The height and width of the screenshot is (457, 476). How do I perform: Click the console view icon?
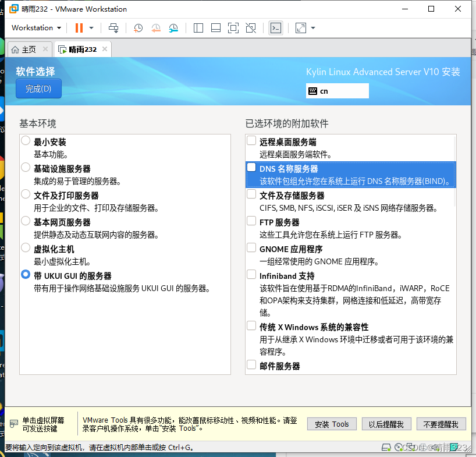point(276,28)
